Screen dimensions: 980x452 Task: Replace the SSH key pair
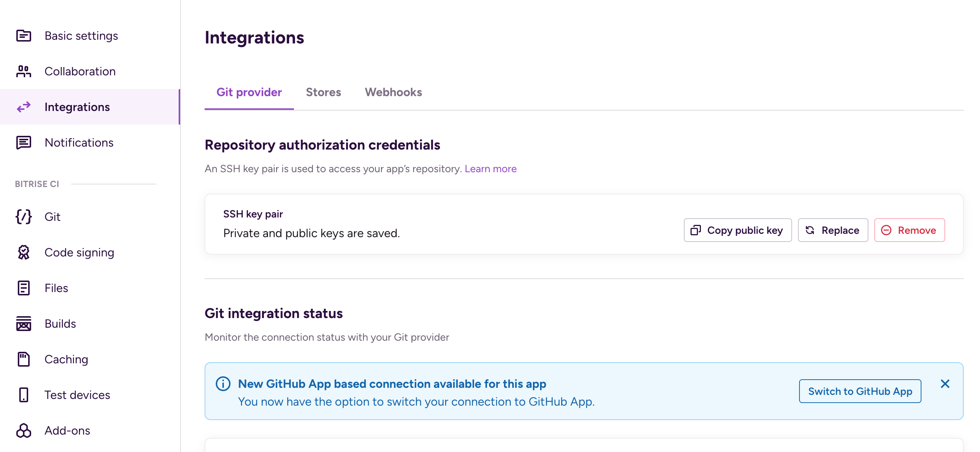(x=832, y=230)
